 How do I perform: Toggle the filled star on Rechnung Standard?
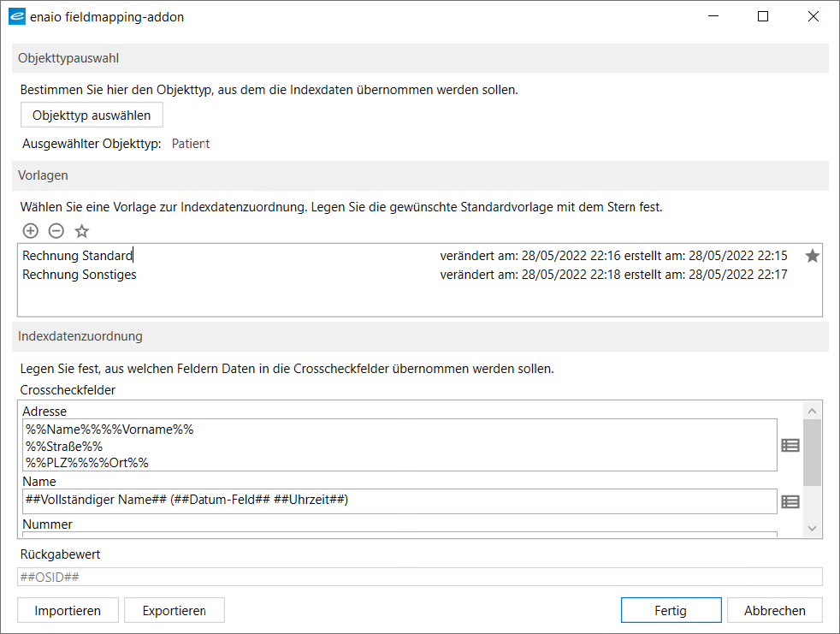pyautogui.click(x=812, y=256)
